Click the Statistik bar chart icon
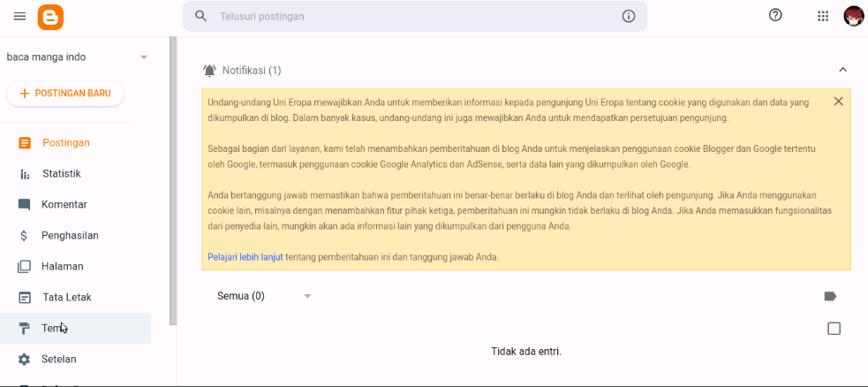The width and height of the screenshot is (868, 387). pos(25,174)
